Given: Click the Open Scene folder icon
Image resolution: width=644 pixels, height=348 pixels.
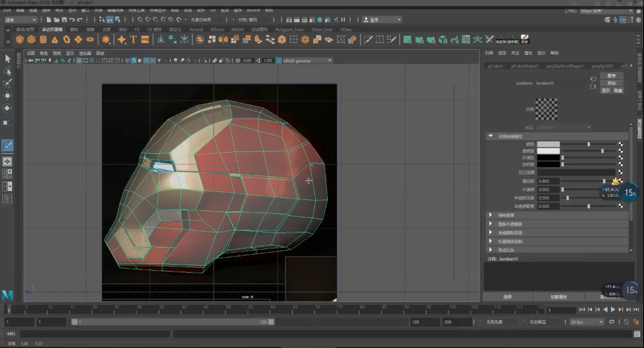Looking at the screenshot, I should coord(56,19).
